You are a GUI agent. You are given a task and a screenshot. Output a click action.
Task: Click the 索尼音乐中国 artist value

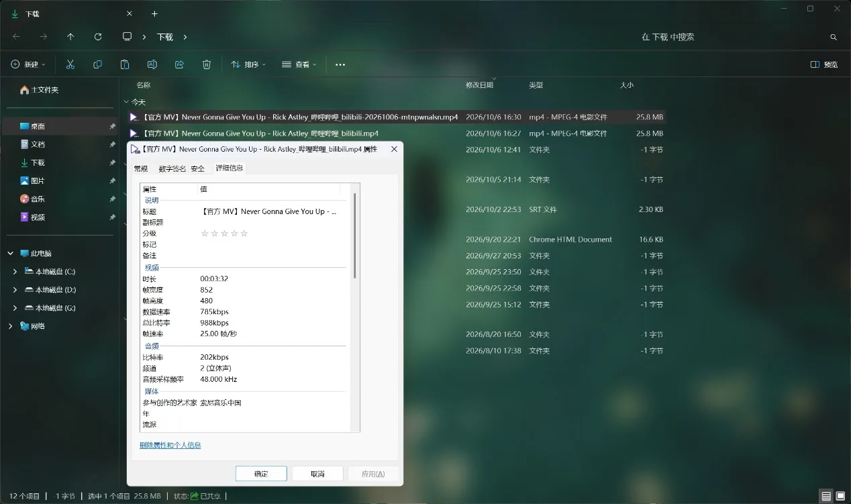click(221, 403)
